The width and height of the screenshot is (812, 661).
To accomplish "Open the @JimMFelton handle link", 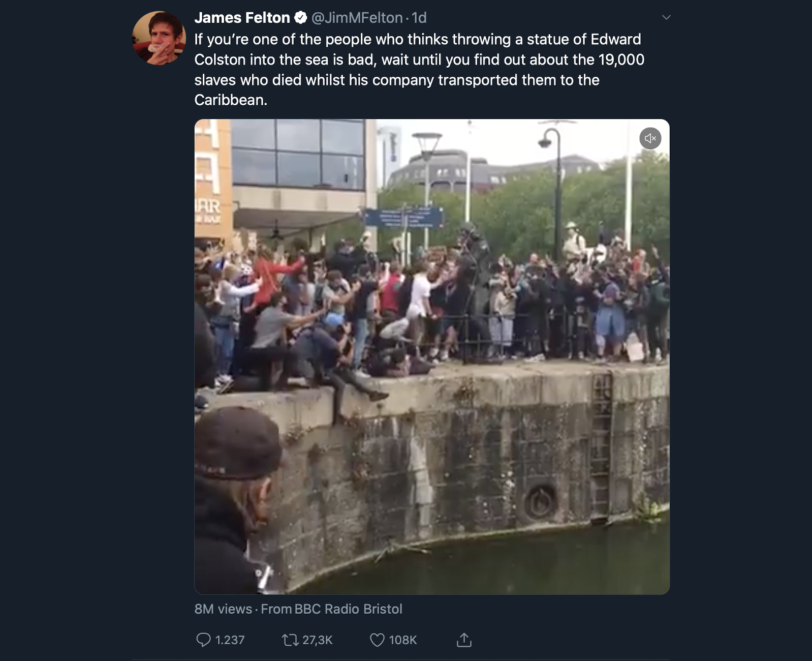I will coord(357,18).
